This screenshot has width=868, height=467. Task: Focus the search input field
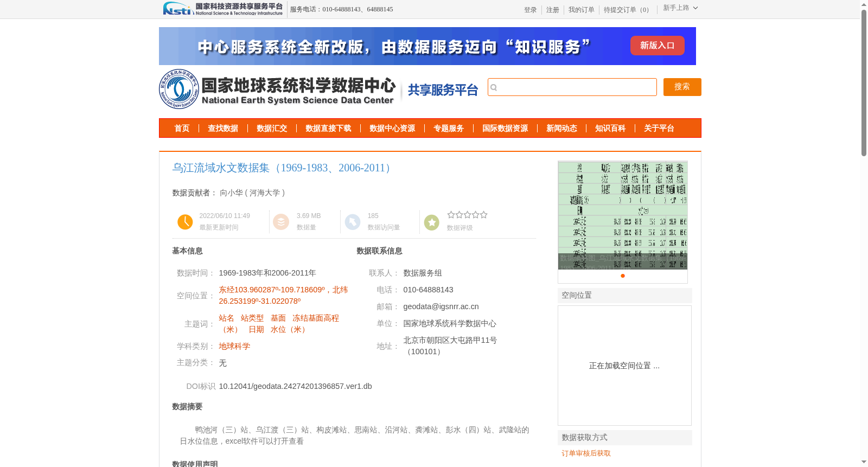(x=572, y=87)
